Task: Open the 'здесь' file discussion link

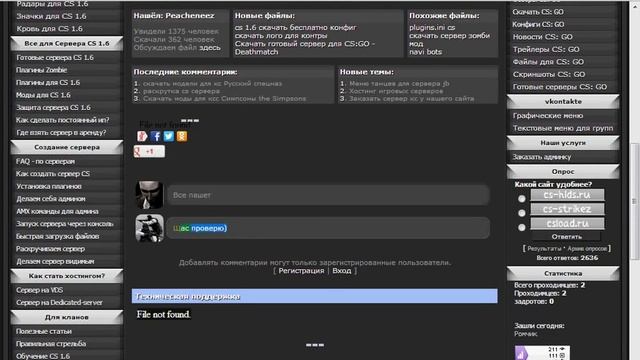Action: pos(210,48)
